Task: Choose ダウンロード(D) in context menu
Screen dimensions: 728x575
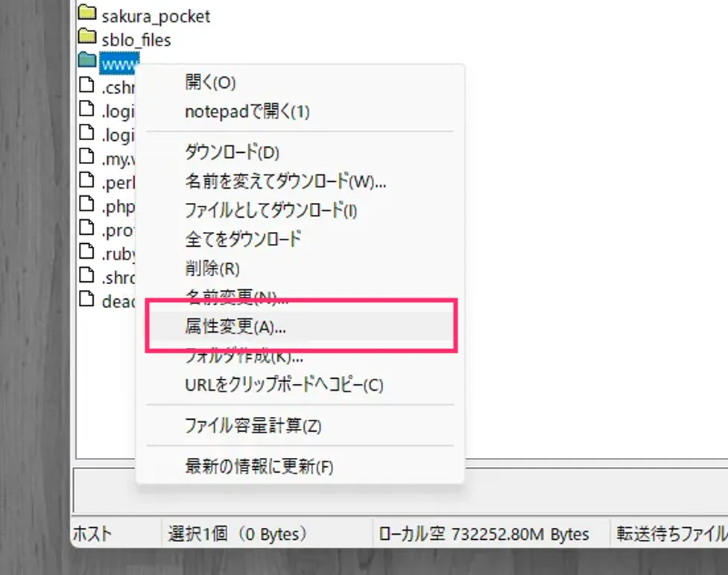Action: point(231,152)
